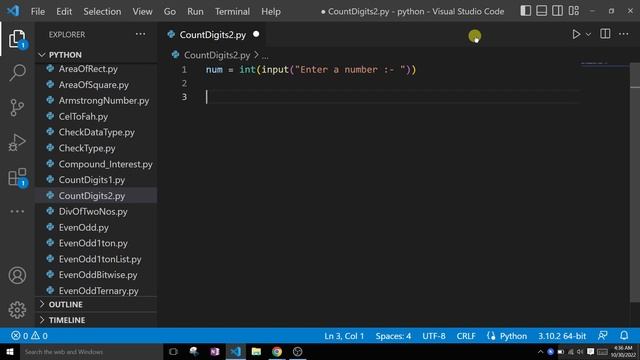This screenshot has height=360, width=640.
Task: Open run options dropdown arrow
Action: pos(588,35)
